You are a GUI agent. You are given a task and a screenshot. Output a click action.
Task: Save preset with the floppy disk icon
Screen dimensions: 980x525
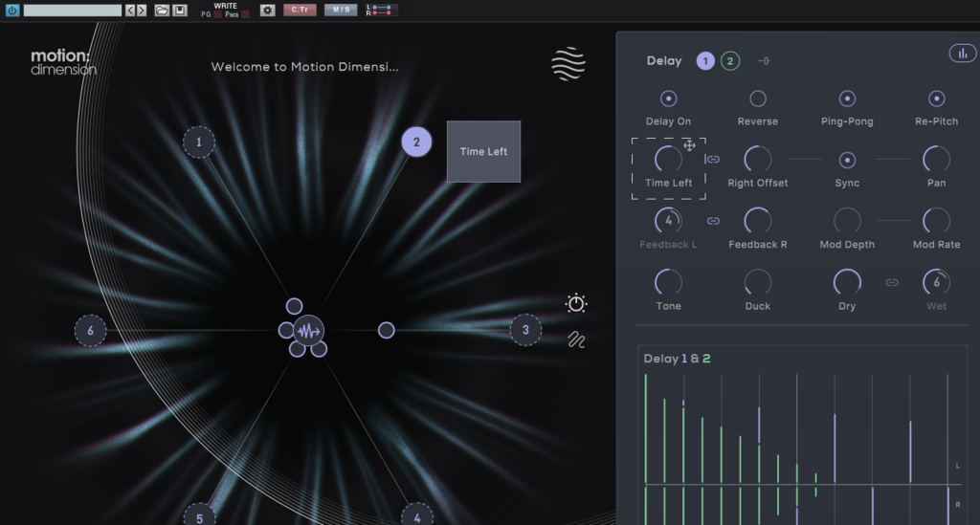tap(180, 10)
